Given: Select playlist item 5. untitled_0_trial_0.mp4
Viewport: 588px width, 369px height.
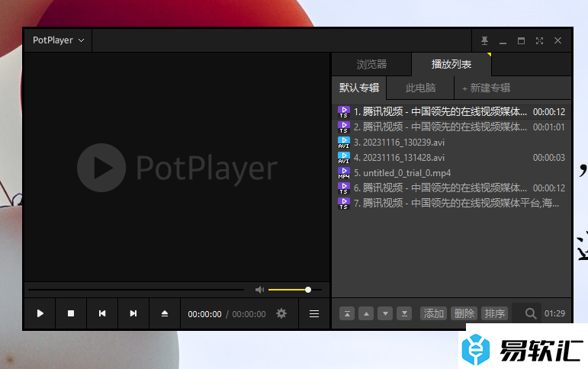Looking at the screenshot, I should [451, 173].
